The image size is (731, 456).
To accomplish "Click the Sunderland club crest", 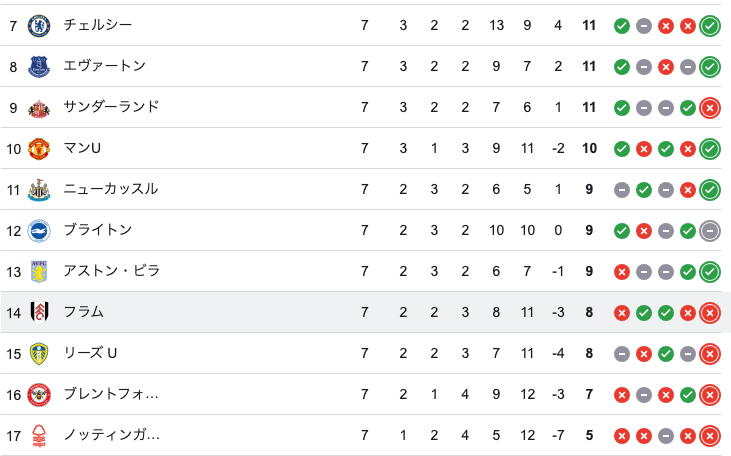I will (39, 107).
